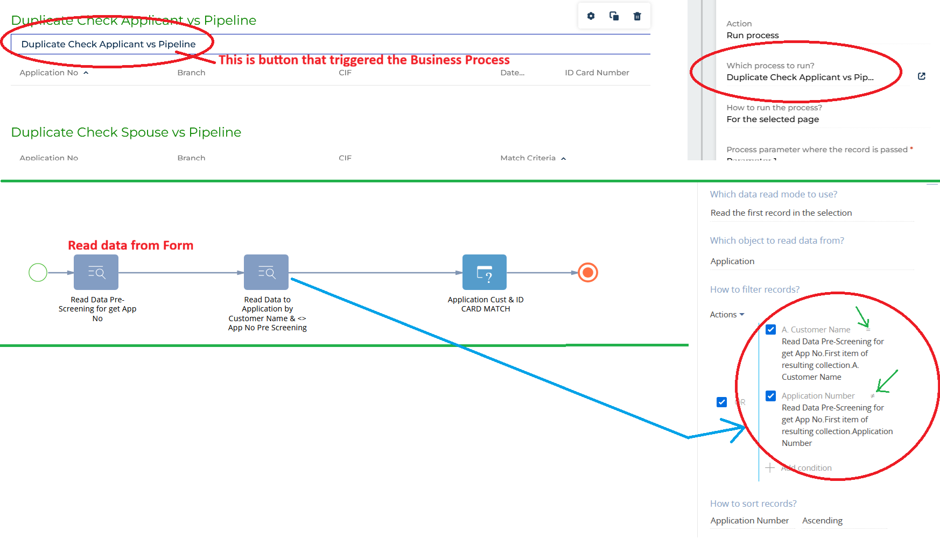
Task: Select Application Cust & ID CARD MATCH gateway
Action: pos(485,272)
